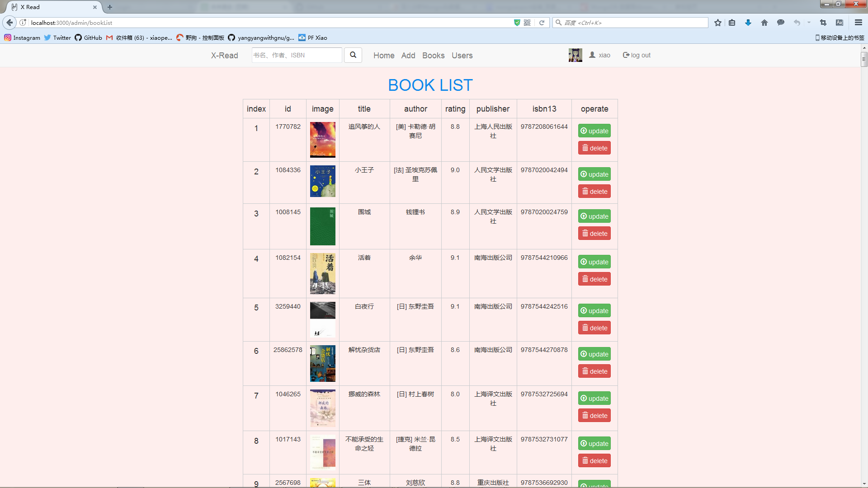Open the browser hamburger menu

[x=859, y=23]
